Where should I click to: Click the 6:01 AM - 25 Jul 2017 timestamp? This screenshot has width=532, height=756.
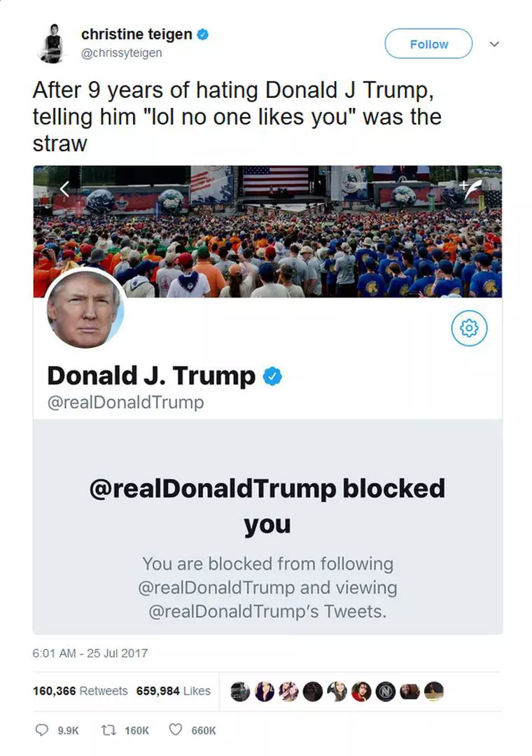pyautogui.click(x=90, y=653)
